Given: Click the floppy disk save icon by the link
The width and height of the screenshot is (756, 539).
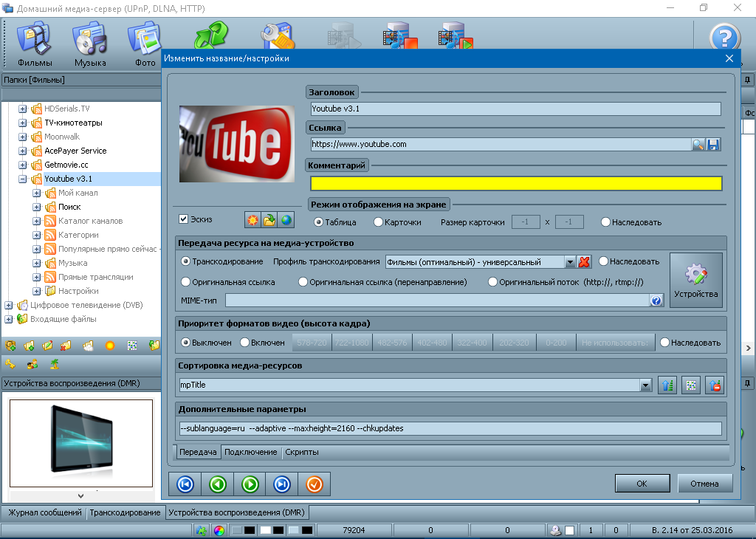Looking at the screenshot, I should [x=713, y=145].
